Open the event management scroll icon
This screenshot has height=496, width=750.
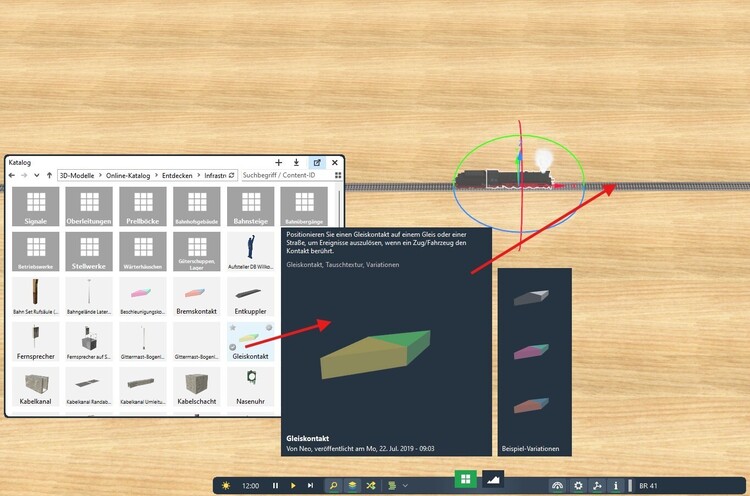392,485
